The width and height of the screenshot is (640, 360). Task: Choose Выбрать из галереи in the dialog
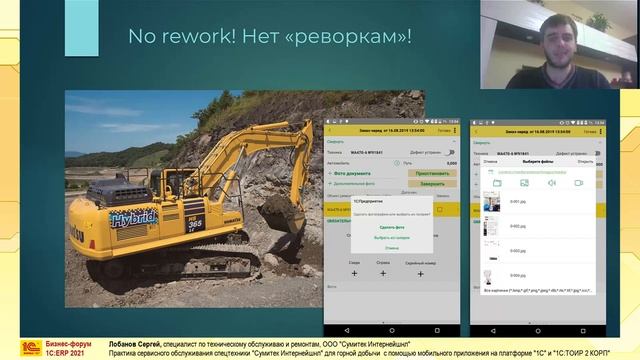click(392, 238)
